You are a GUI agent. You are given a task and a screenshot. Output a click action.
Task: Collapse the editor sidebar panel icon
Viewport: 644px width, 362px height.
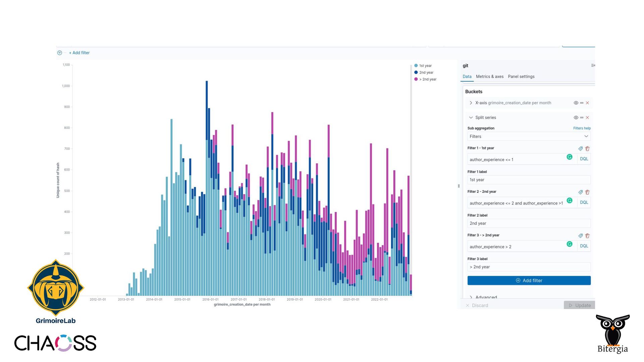coord(593,65)
